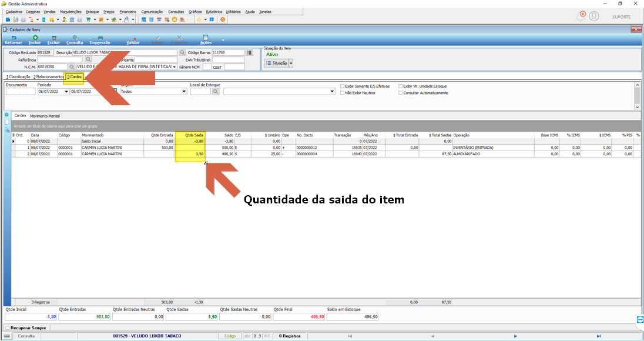Open the Situação button dropdown arrow

coord(291,63)
